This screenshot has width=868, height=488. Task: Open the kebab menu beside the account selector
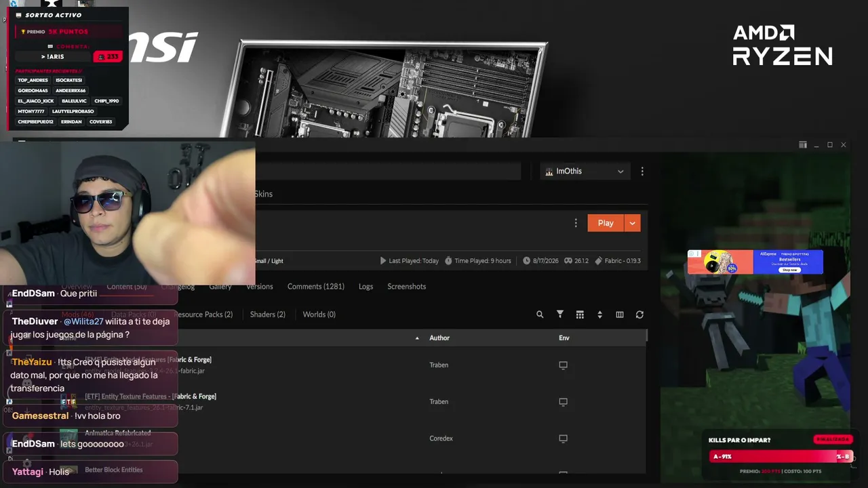(642, 171)
